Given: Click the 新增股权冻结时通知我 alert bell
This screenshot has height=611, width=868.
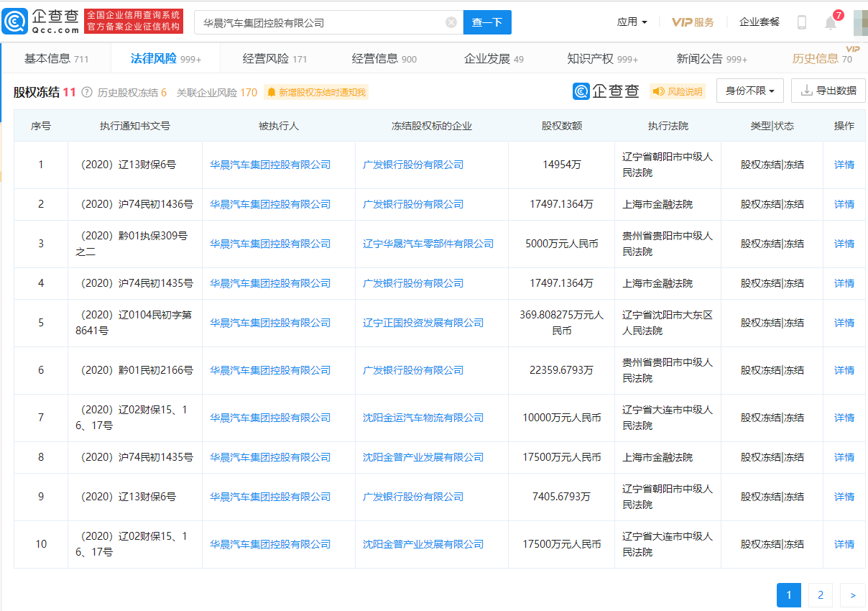Looking at the screenshot, I should coord(272,92).
